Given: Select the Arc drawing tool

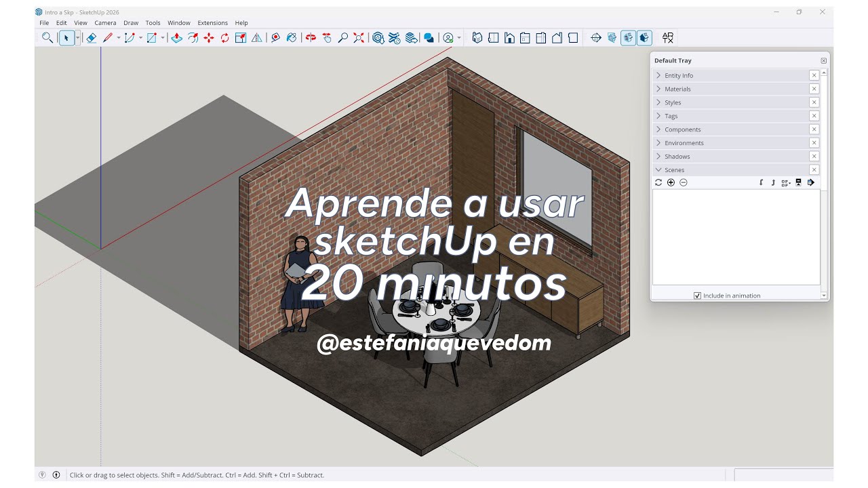Looking at the screenshot, I should 130,38.
